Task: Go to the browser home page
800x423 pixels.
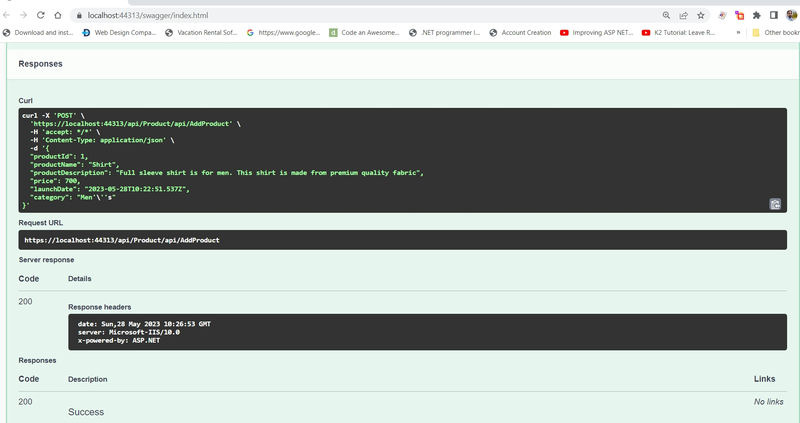Action: [x=58, y=15]
